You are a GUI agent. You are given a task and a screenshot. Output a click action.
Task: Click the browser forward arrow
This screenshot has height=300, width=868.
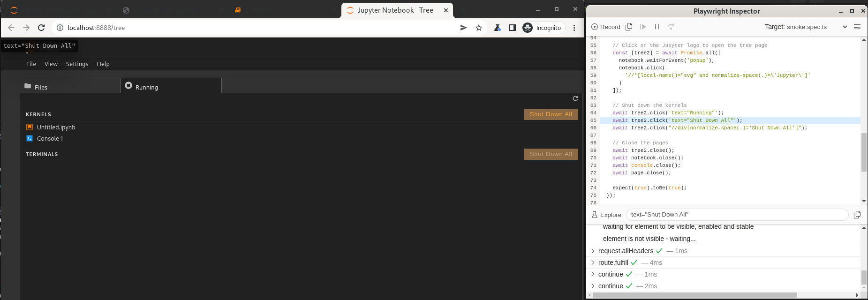[26, 28]
